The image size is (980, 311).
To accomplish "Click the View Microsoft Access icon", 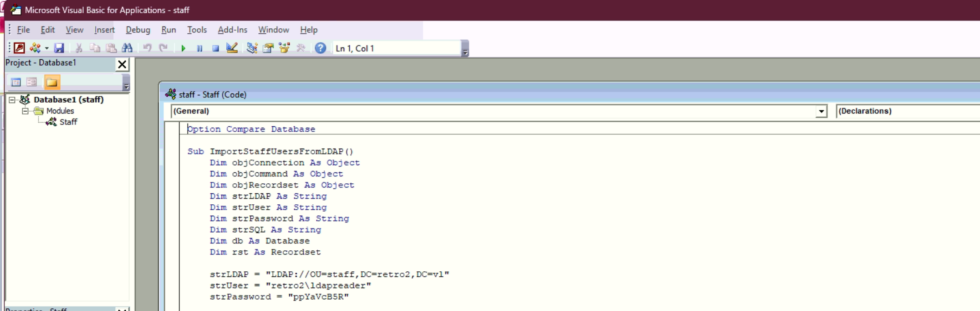I will point(19,48).
